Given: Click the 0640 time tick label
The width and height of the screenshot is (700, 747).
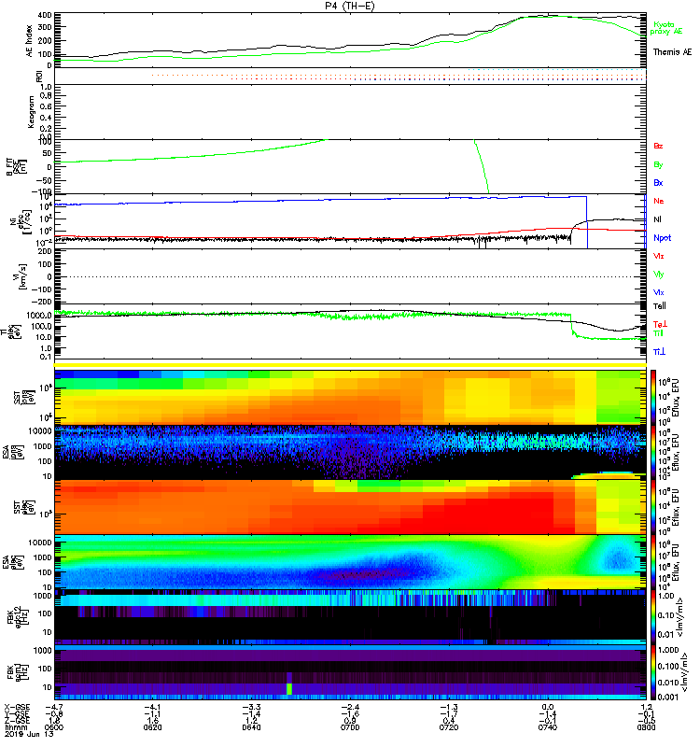Looking at the screenshot, I should [251, 727].
